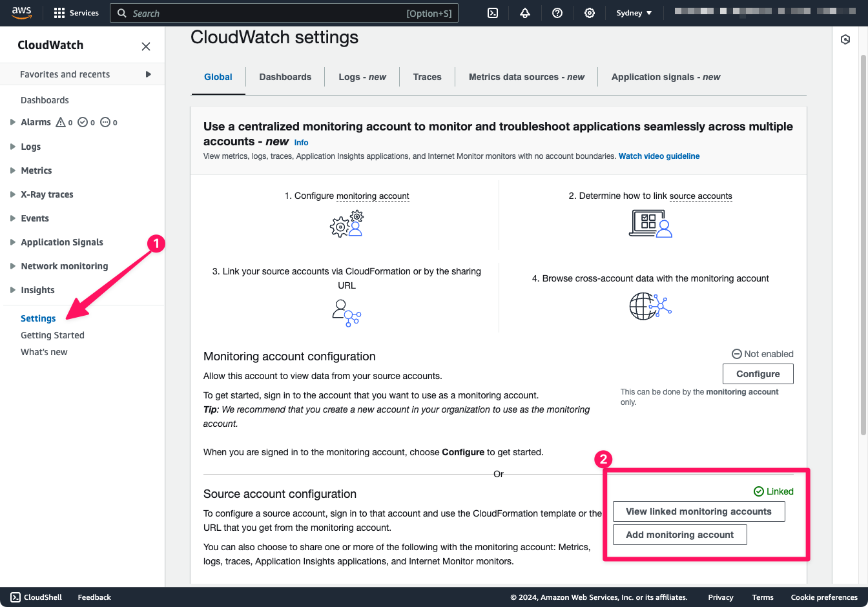The height and width of the screenshot is (607, 868).
Task: Open the notifications bell
Action: pyautogui.click(x=525, y=13)
